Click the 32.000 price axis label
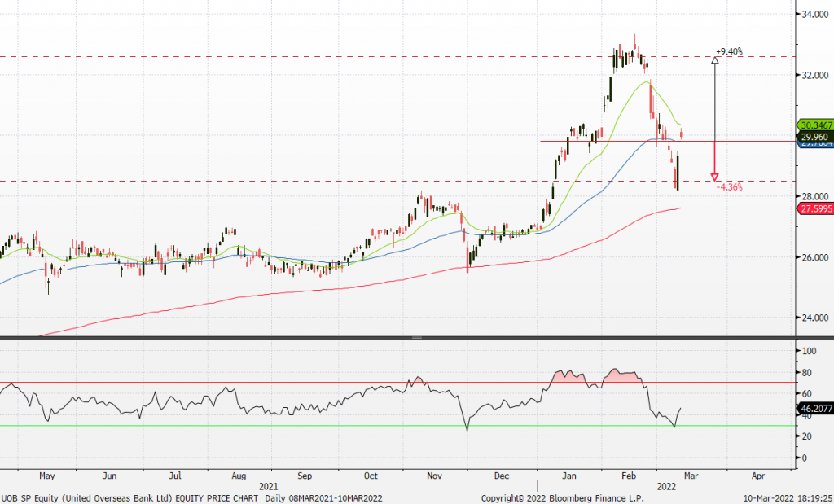Screen dimensions: 834x504 (814, 75)
